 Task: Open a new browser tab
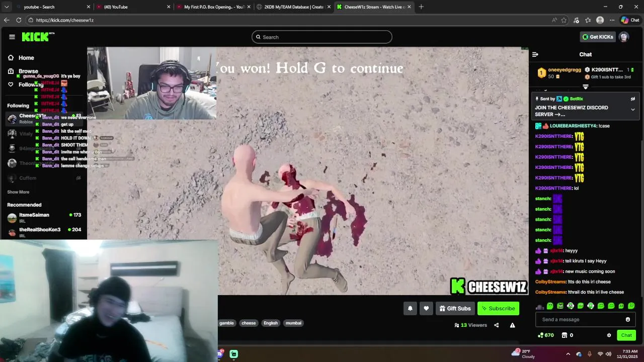tap(421, 7)
